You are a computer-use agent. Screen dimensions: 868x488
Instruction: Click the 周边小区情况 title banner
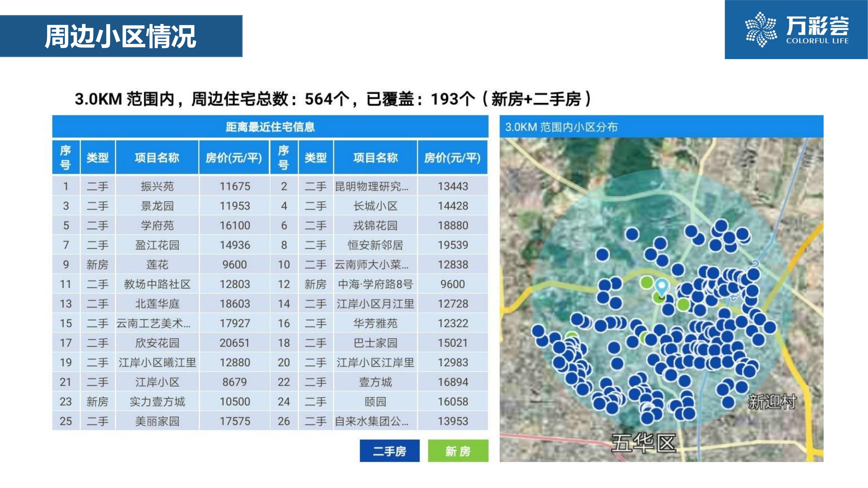tap(121, 36)
